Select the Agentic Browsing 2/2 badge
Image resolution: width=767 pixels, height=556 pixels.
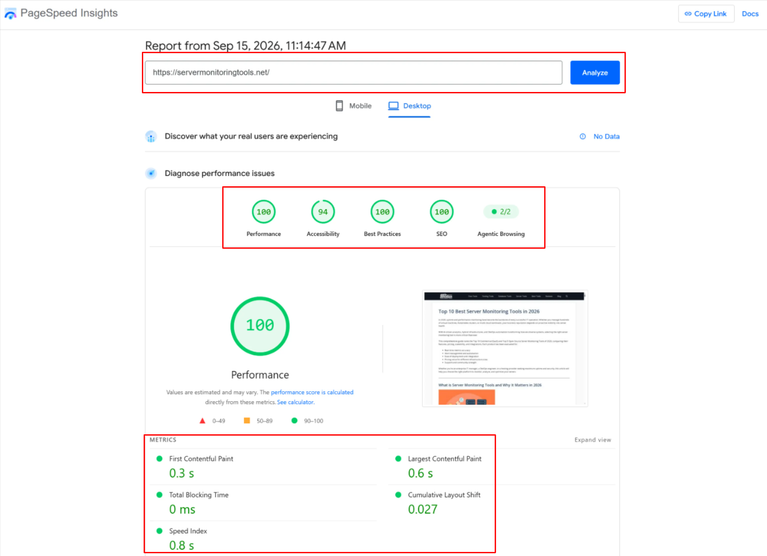click(x=501, y=212)
